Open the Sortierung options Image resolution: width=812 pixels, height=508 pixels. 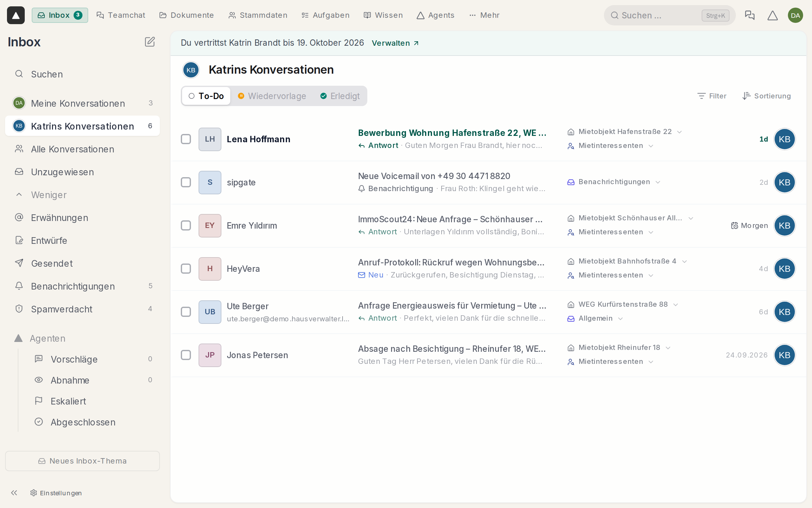click(x=767, y=96)
